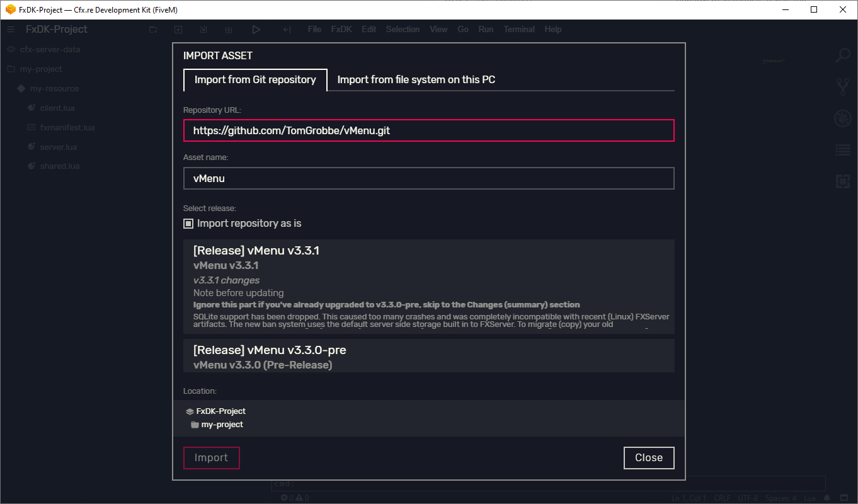Select my-project folder as import location

[222, 425]
